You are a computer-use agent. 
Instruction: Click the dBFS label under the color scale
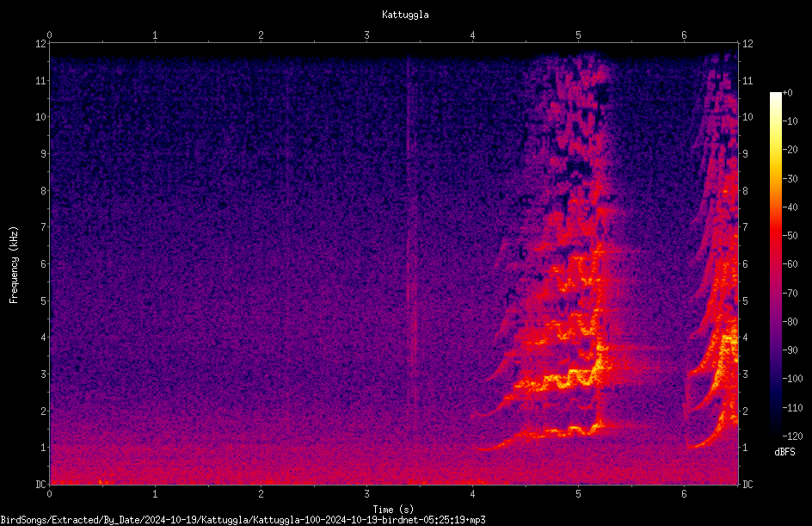tap(784, 452)
